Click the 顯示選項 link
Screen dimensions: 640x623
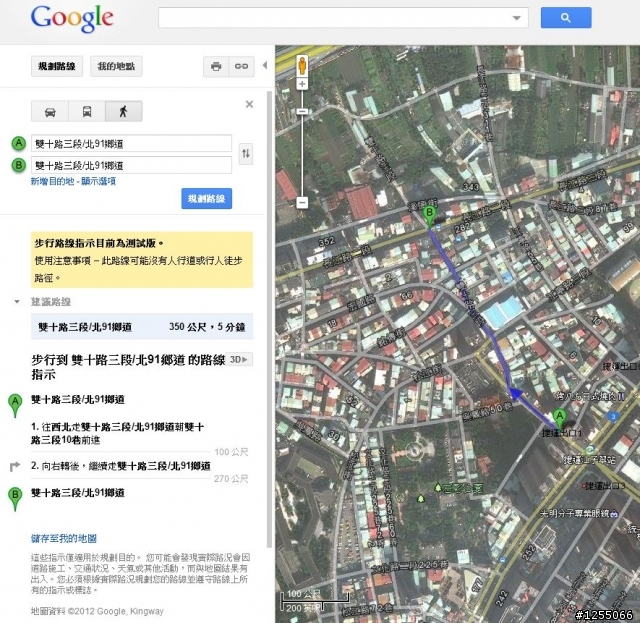click(98, 181)
